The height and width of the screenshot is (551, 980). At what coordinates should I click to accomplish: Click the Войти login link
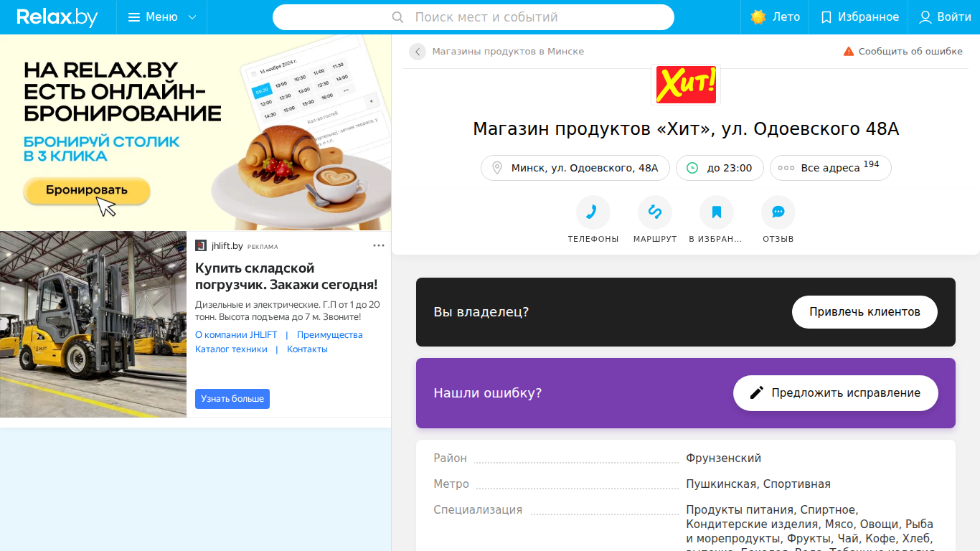coord(945,17)
